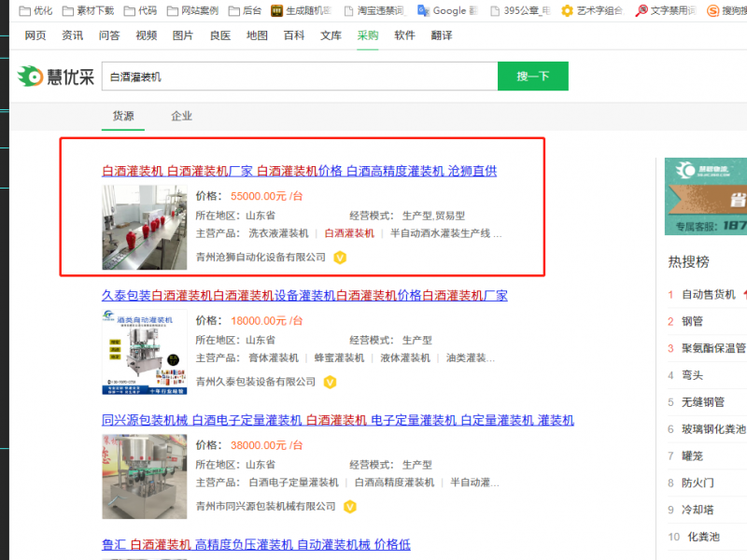Image resolution: width=747 pixels, height=560 pixels.
Task: Open hot search item 罐笼
Action: coord(692,456)
